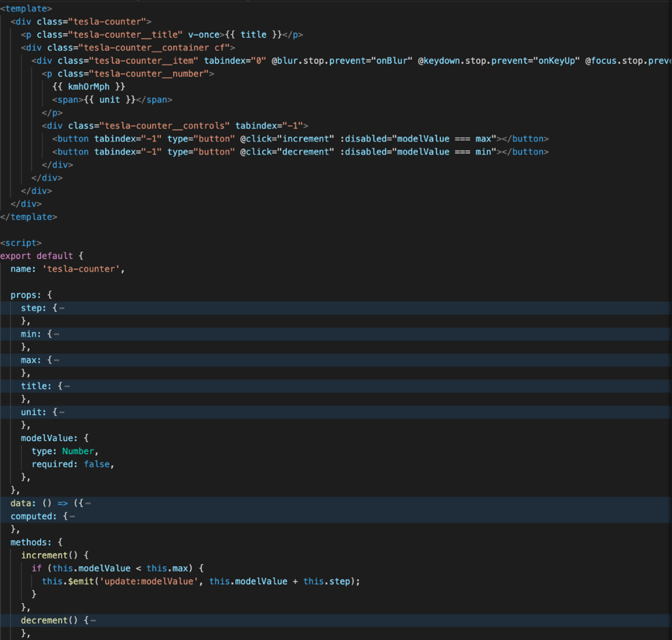Viewport: 672px width, 640px height.
Task: Place cursor on required false value
Action: point(97,464)
